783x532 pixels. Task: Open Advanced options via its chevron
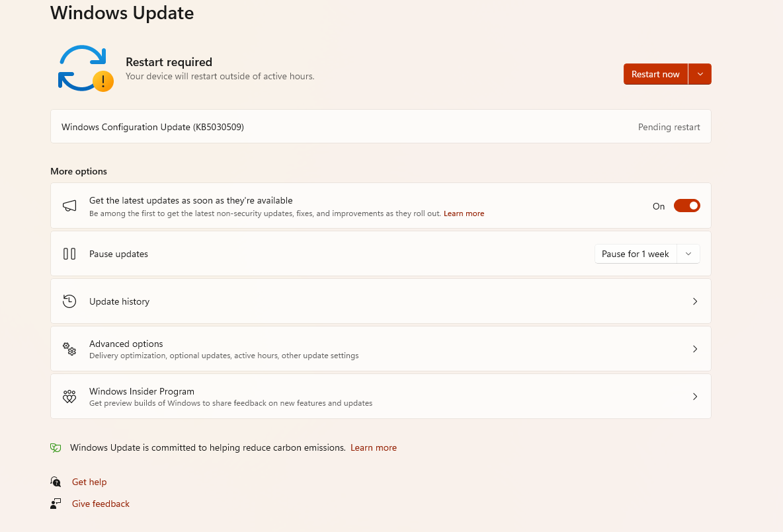[694, 349]
